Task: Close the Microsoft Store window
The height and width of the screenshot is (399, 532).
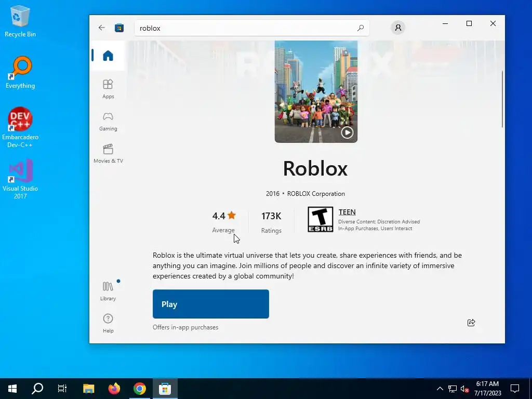Action: click(493, 23)
